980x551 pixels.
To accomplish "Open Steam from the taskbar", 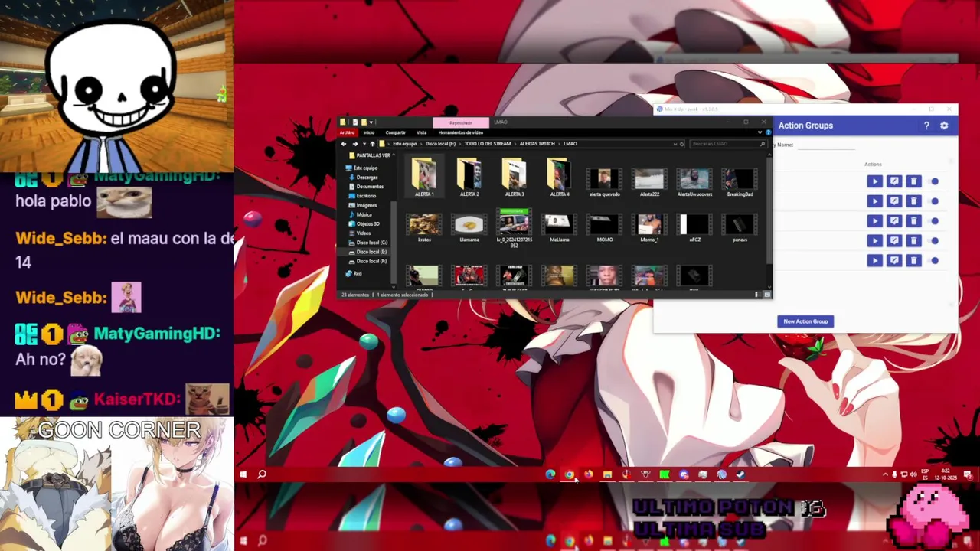I will point(740,474).
